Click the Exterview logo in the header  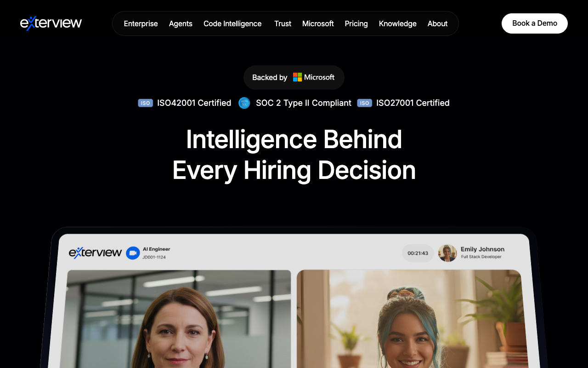51,23
